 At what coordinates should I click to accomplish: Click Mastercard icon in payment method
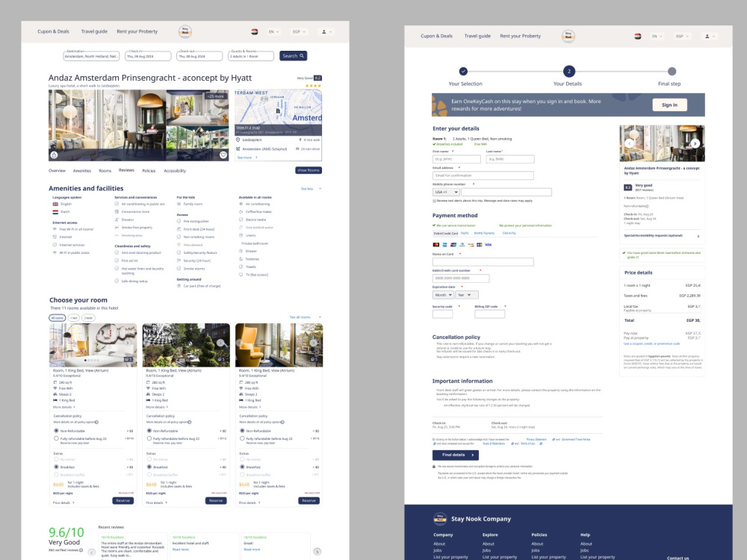tap(436, 245)
